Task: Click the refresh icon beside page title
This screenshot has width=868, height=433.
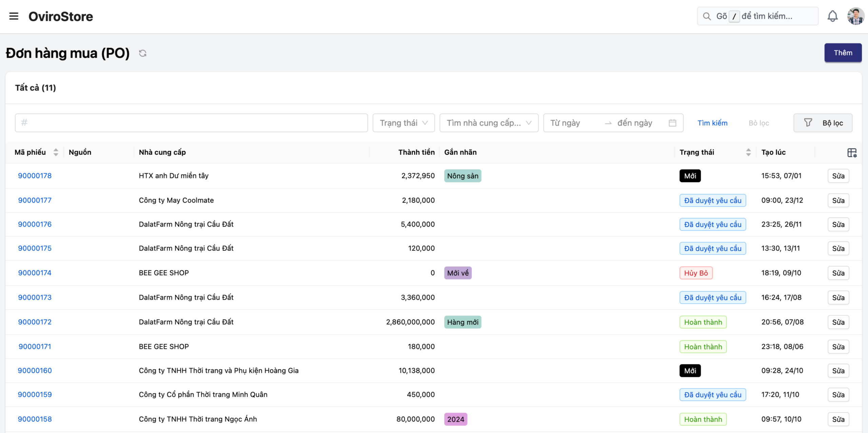Action: click(143, 53)
